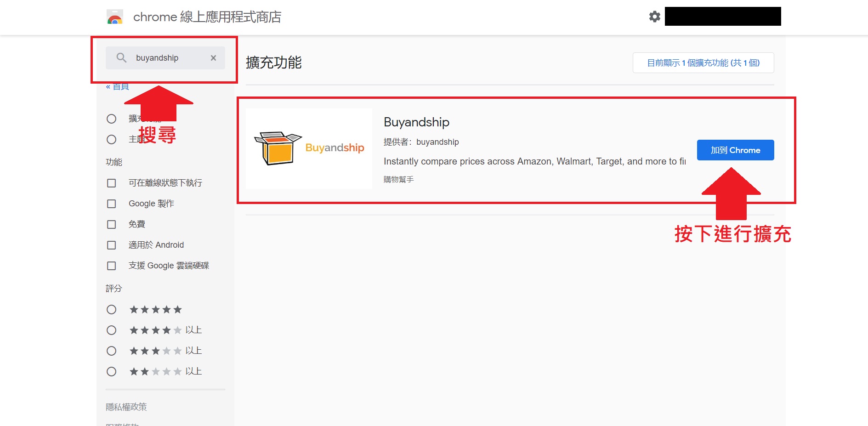Click the Buyandship box logo thumbnail
Viewport: 868px width, 426px height.
pyautogui.click(x=309, y=148)
